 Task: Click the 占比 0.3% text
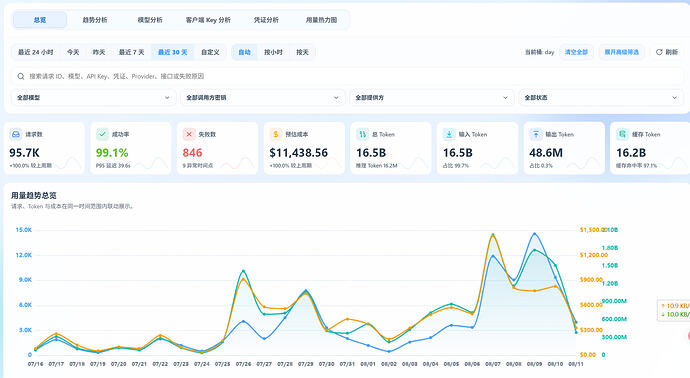541,166
